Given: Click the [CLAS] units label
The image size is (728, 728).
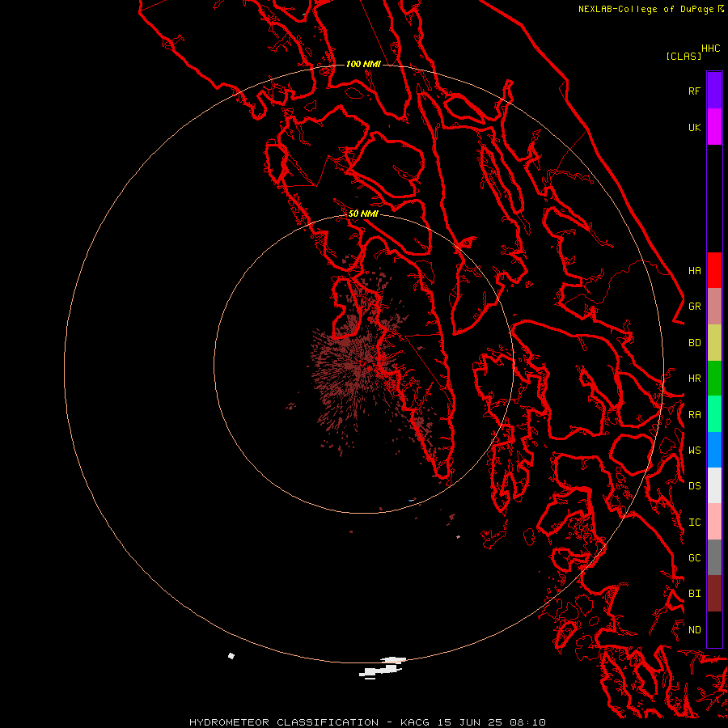Looking at the screenshot, I should click(684, 56).
